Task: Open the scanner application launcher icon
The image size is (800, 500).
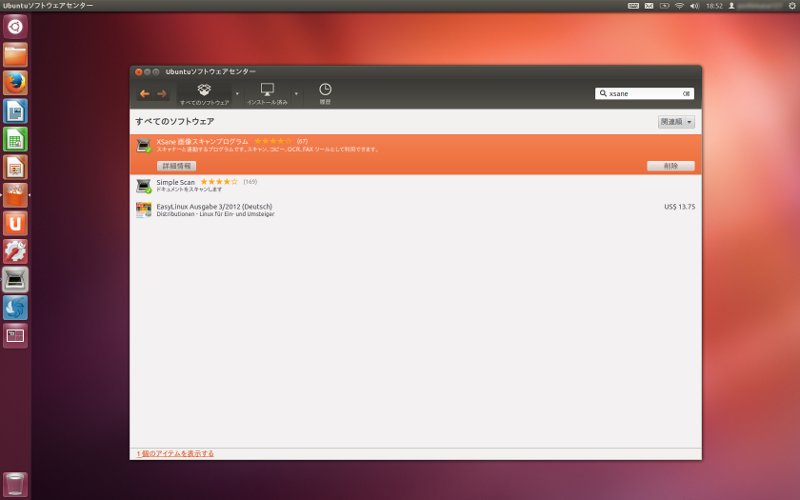Action: click(x=15, y=279)
